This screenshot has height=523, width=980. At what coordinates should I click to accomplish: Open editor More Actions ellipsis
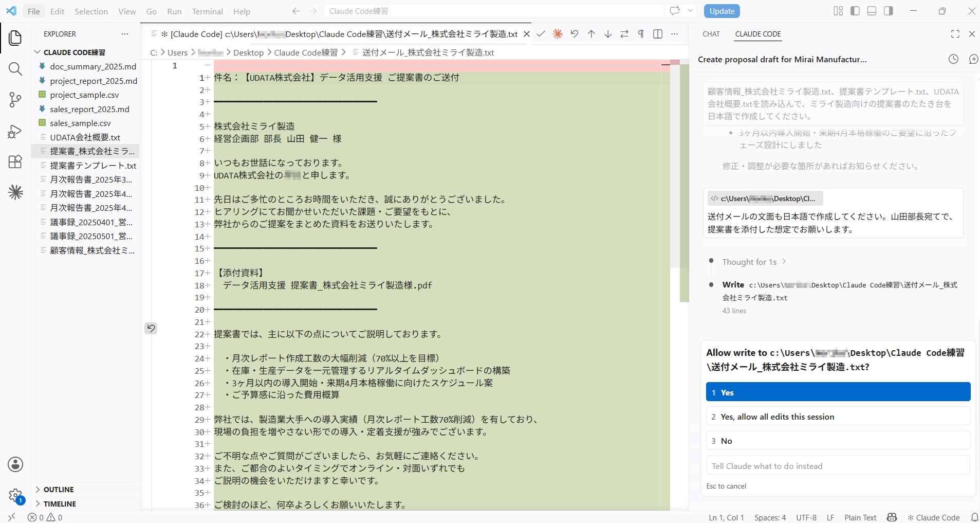point(675,34)
